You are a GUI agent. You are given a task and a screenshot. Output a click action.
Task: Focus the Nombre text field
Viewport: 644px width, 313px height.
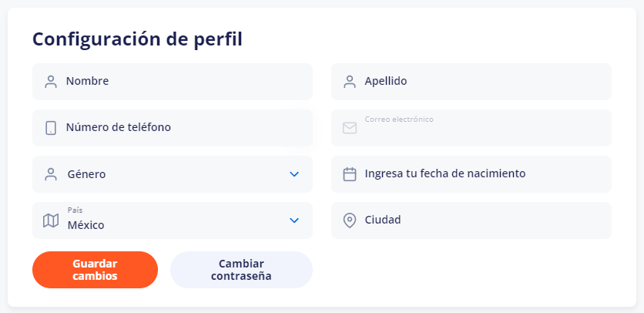point(185,82)
